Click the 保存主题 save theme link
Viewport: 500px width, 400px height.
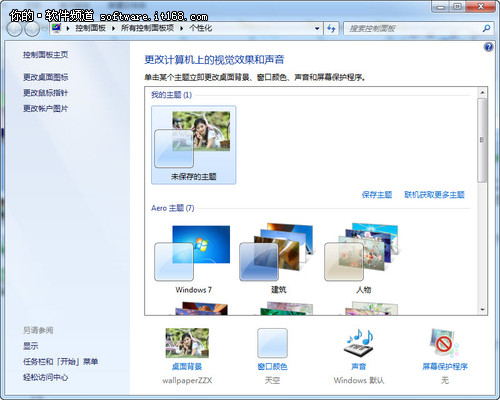coord(377,195)
